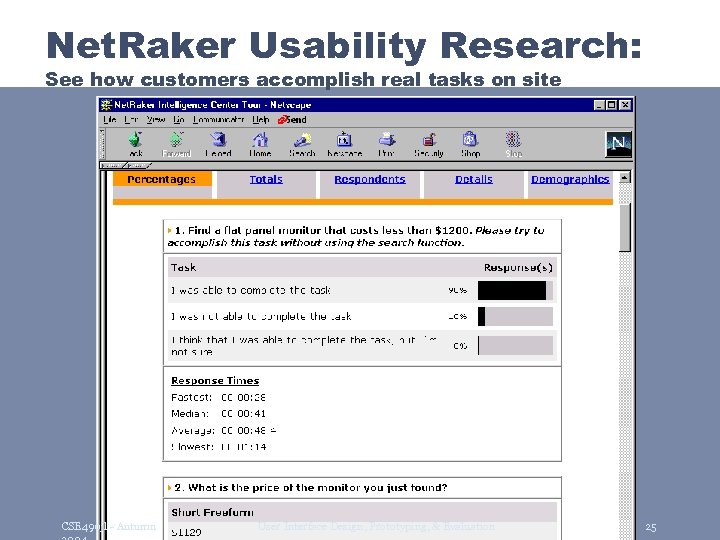Image resolution: width=720 pixels, height=540 pixels.
Task: Click the Task column header
Action: pyautogui.click(x=183, y=268)
